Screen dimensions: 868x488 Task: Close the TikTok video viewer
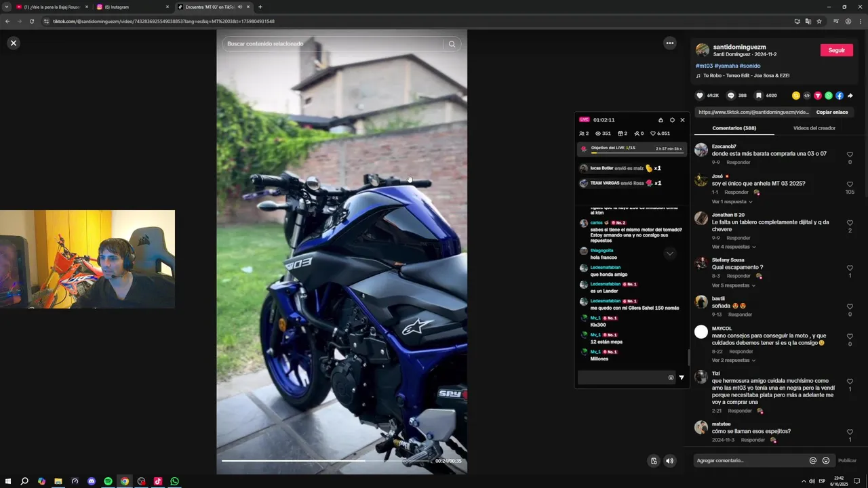tap(13, 43)
